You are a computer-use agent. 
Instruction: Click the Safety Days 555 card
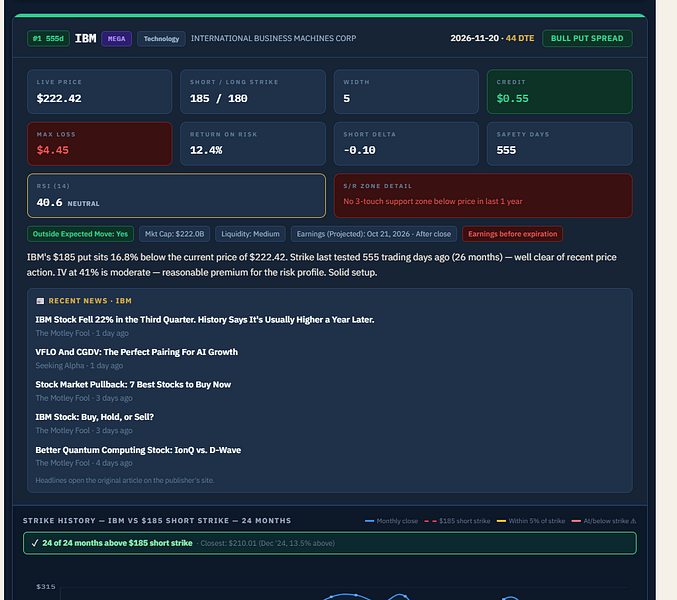coord(560,144)
